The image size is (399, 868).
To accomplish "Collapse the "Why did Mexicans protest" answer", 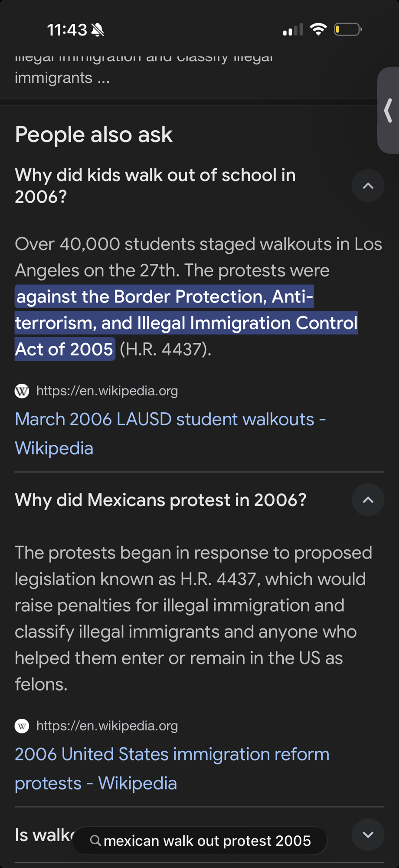I will pos(368,500).
